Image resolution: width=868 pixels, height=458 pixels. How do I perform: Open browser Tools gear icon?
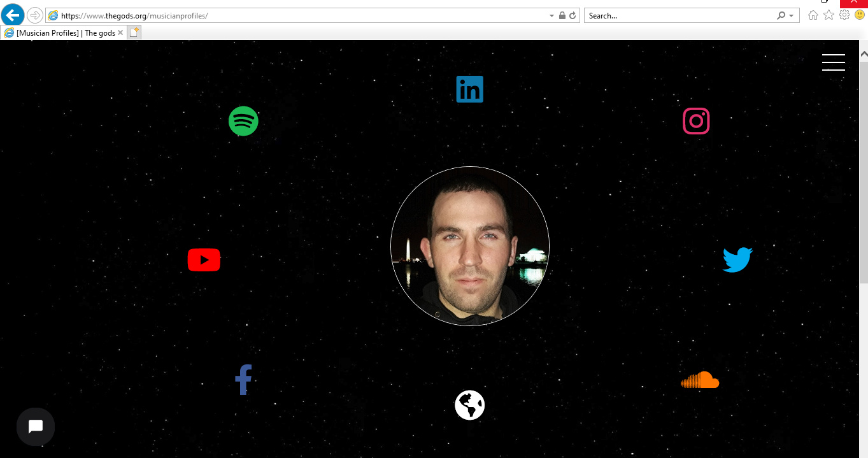point(844,15)
